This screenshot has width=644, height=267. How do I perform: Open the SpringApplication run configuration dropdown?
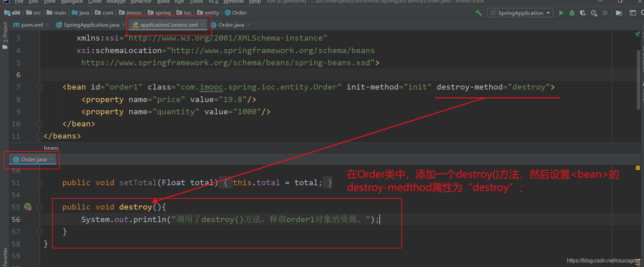coord(520,13)
